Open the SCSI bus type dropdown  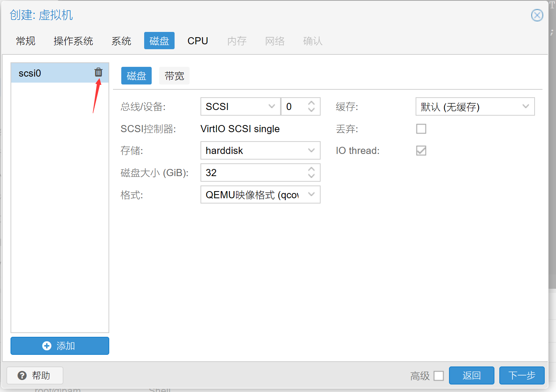click(x=272, y=107)
